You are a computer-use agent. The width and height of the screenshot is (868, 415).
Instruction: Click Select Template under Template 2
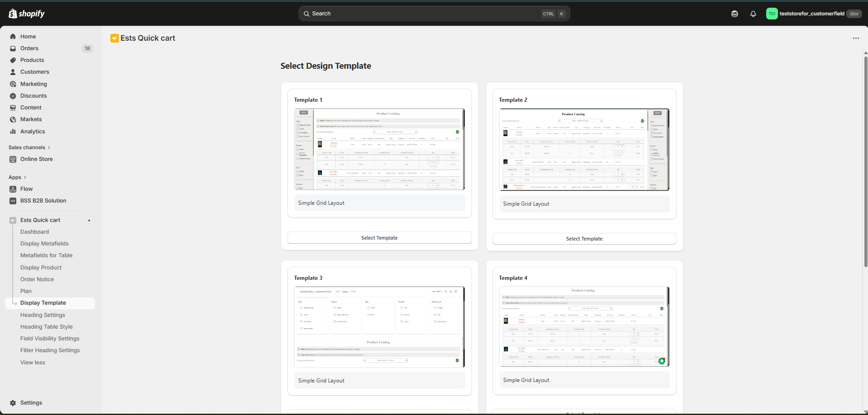(x=584, y=239)
